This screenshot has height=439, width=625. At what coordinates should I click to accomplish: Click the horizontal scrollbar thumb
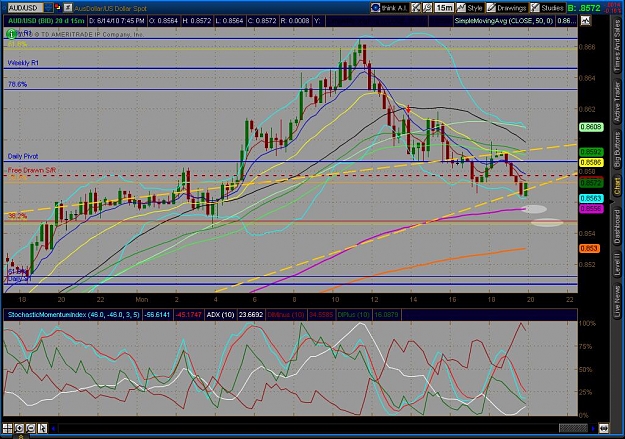pyautogui.click(x=573, y=429)
